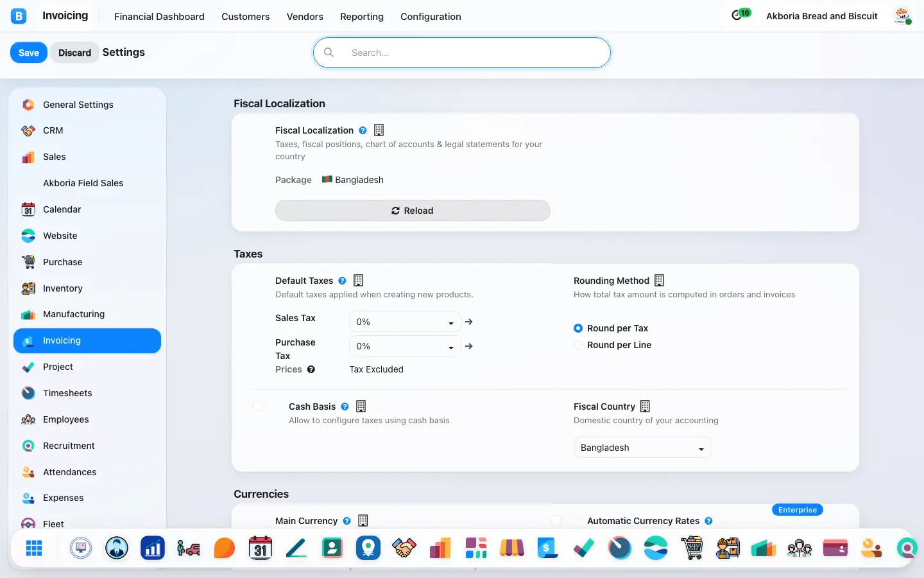Open the Configuration menu
This screenshot has height=578, width=924.
(x=431, y=17)
